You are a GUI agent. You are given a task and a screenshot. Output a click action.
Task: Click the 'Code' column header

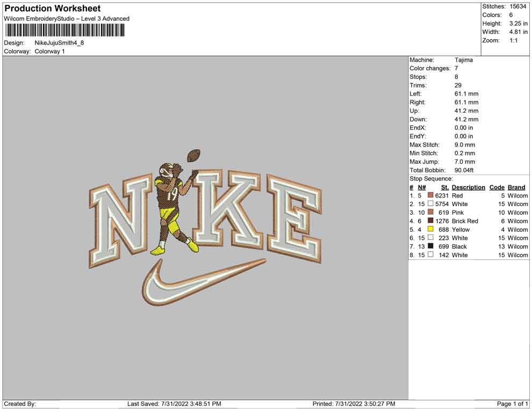click(497, 187)
